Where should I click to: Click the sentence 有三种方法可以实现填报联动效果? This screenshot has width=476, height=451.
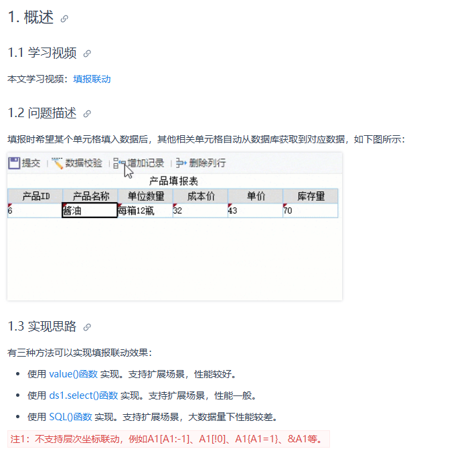coord(80,353)
